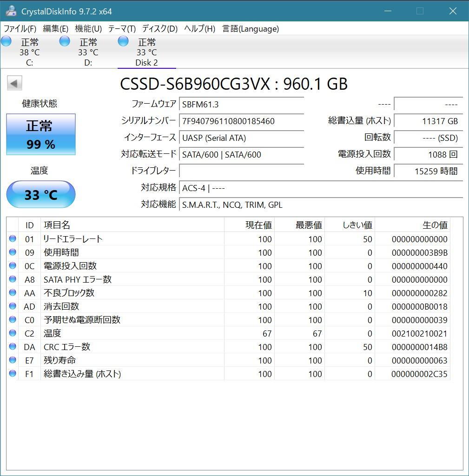Screen dimensions: 469x476
Task: Open the ディスク(D) menu
Action: [x=159, y=29]
